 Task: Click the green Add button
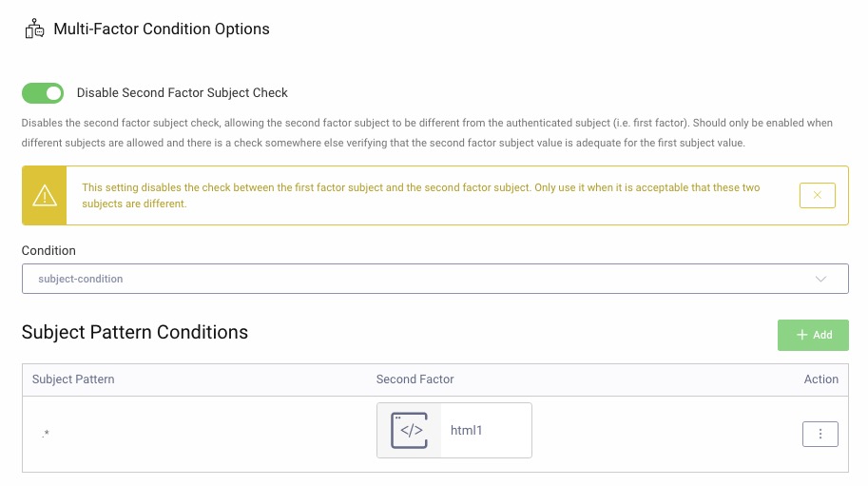(813, 335)
